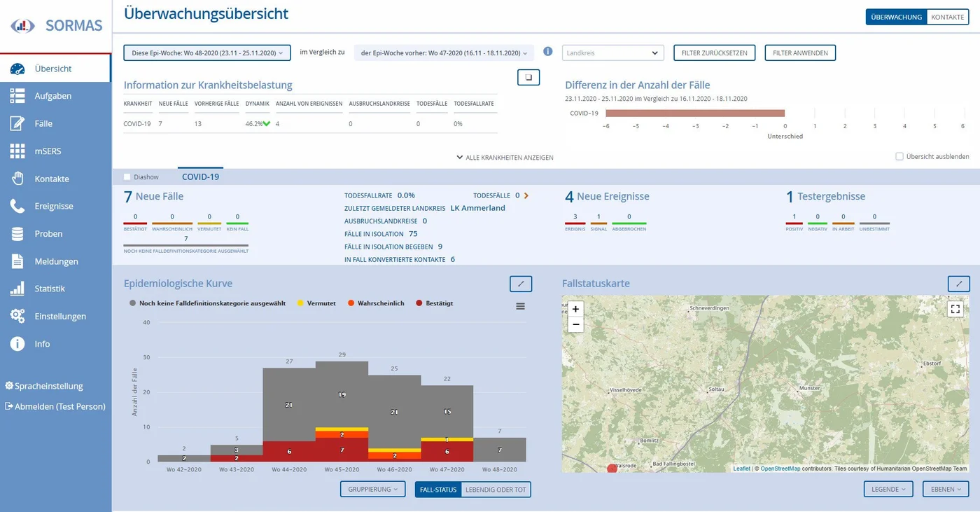Viewport: 980px width, 512px height.
Task: Open Proben database icon
Action: tap(17, 234)
